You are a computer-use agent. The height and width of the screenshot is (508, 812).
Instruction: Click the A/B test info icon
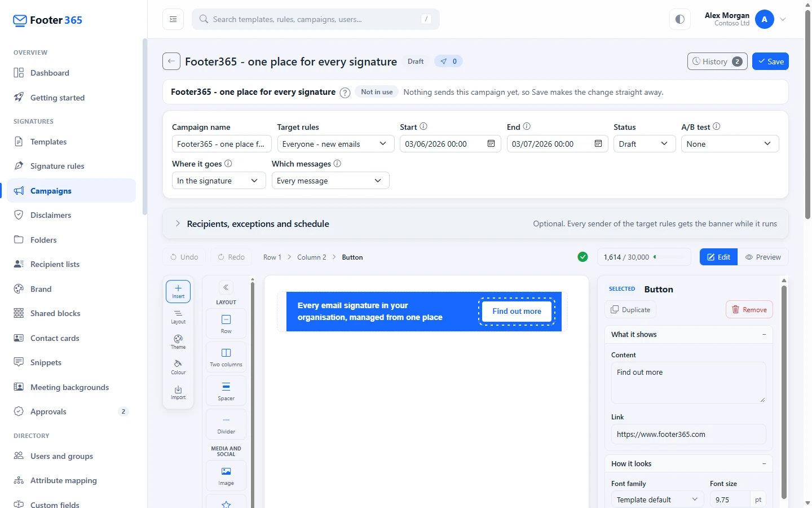pos(717,126)
